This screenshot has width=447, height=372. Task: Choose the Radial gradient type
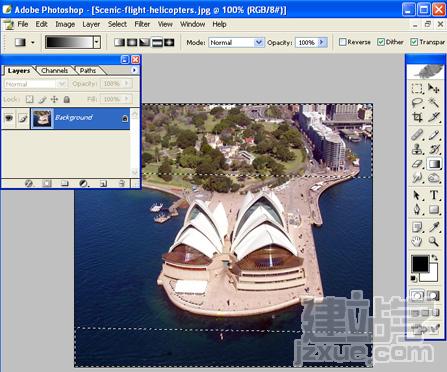(132, 42)
